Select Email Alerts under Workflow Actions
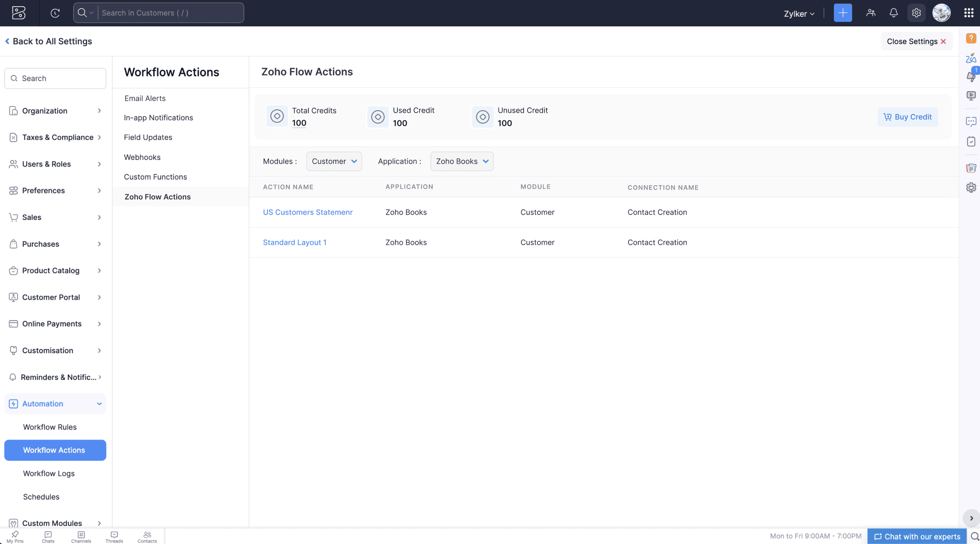The width and height of the screenshot is (980, 544). click(x=145, y=98)
